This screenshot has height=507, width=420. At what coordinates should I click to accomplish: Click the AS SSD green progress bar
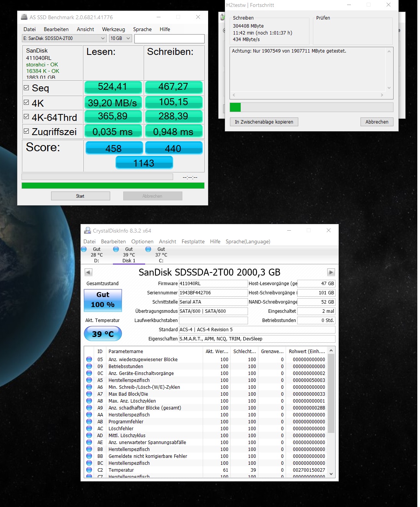(x=113, y=186)
